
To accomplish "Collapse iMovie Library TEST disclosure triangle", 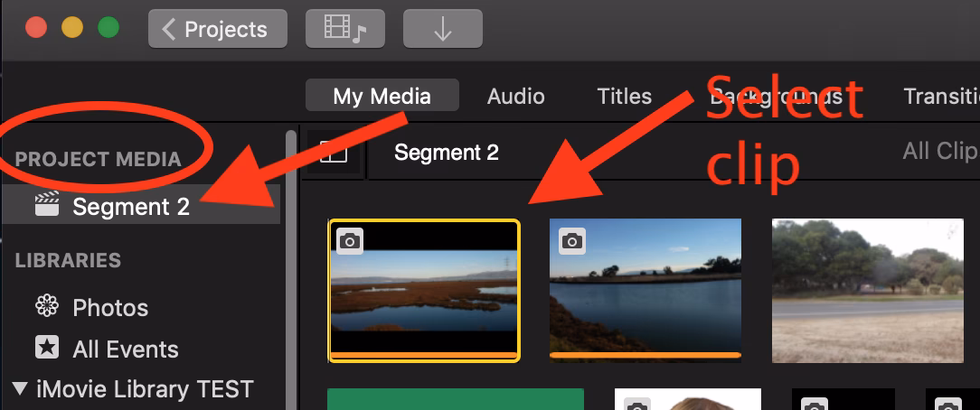I will click(20, 389).
